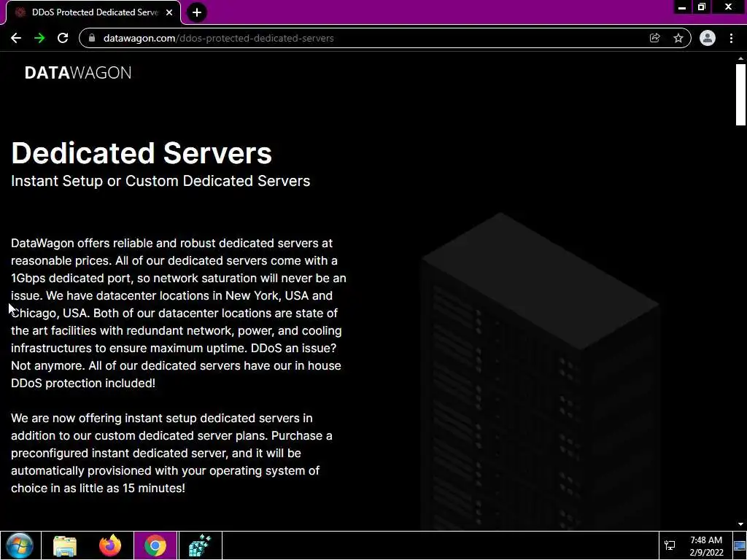View site information via the lock icon
The image size is (747, 560).
(92, 38)
